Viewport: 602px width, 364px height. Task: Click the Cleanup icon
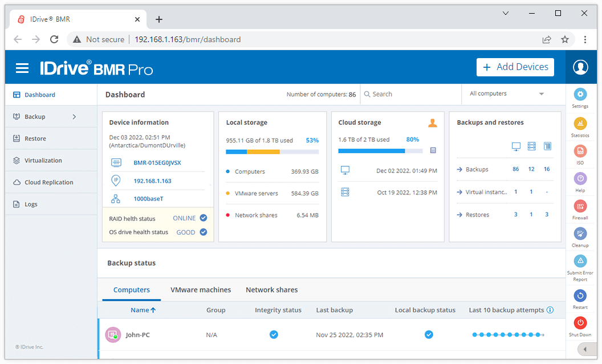click(x=580, y=234)
